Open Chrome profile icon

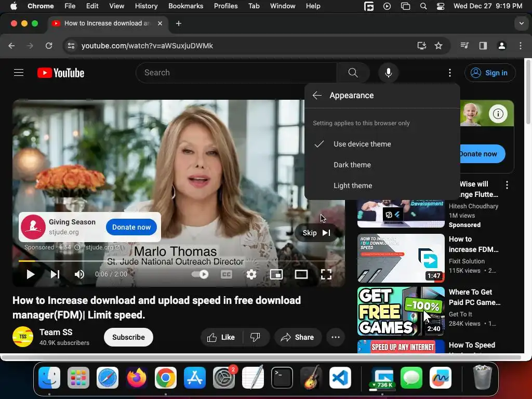[501, 46]
